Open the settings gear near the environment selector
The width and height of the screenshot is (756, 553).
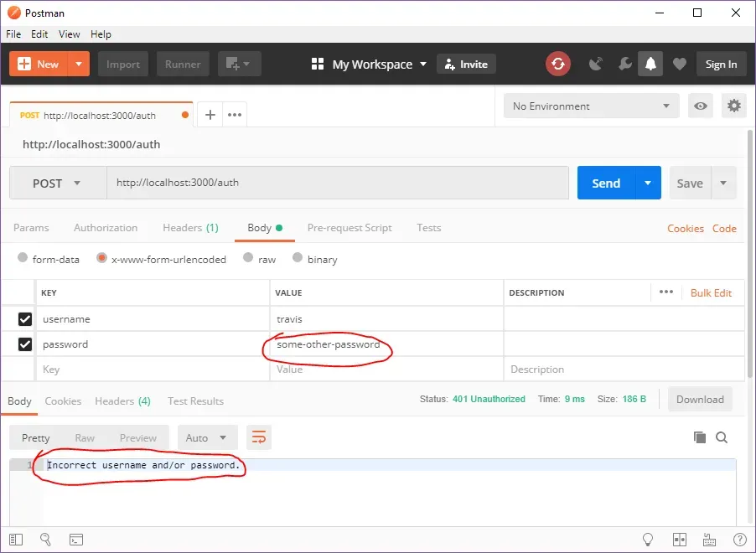[734, 106]
